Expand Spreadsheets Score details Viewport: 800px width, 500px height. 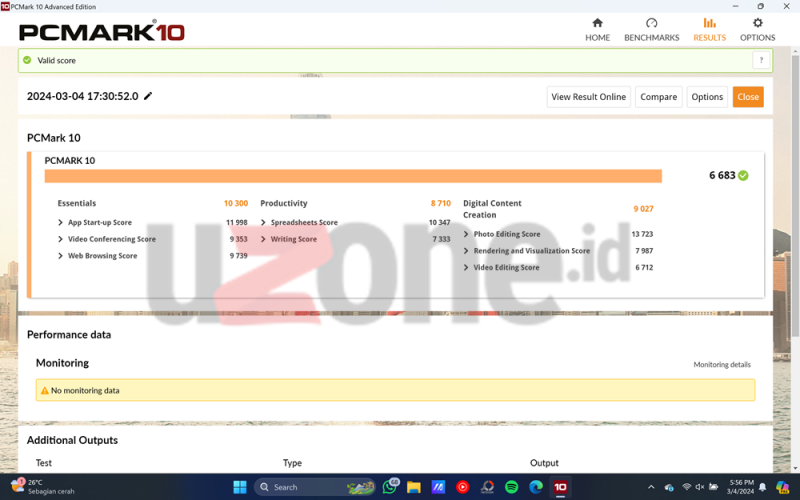coord(263,222)
